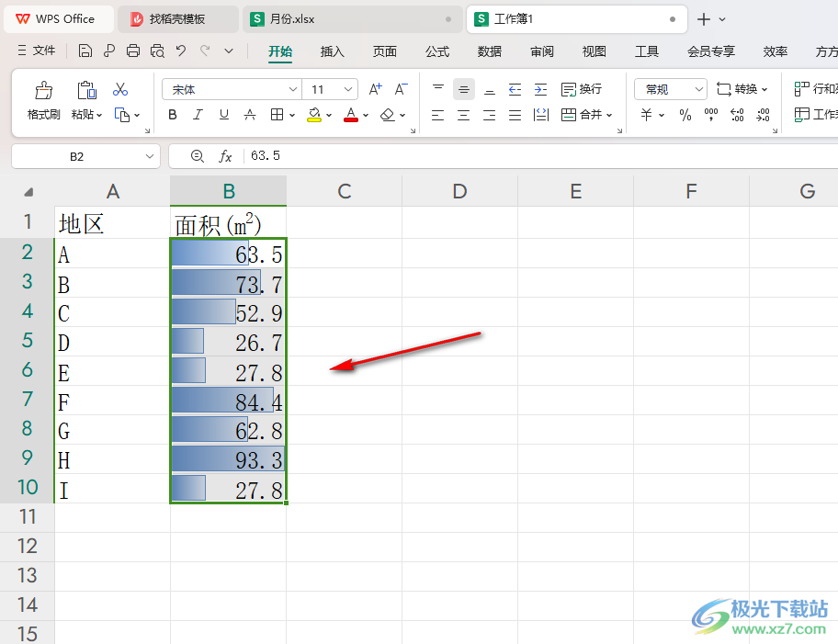The height and width of the screenshot is (644, 838).
Task: Click the Clear eraser icon
Action: click(388, 114)
